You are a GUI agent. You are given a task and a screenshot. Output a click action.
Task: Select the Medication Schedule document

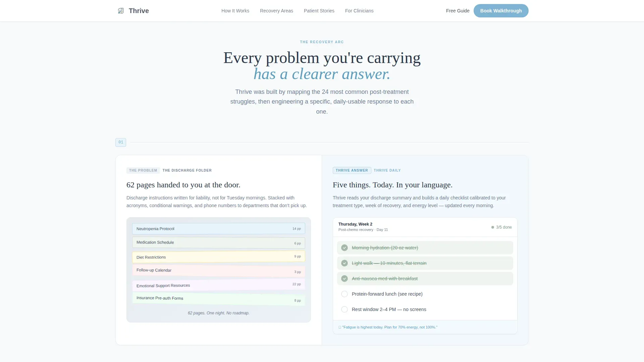(x=219, y=243)
